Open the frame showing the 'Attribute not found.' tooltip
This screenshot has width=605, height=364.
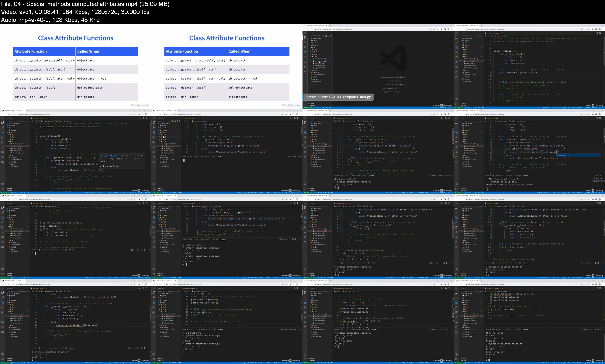(x=76, y=151)
